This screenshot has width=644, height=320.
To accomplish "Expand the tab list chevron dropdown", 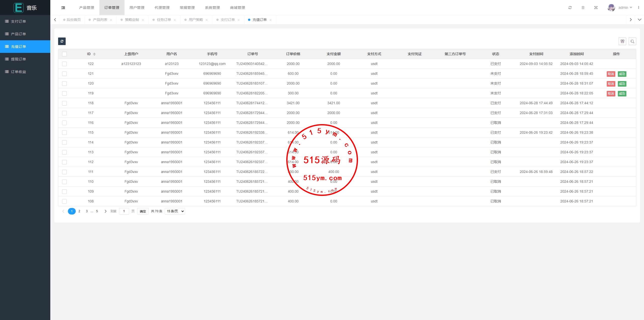I will coord(639,20).
